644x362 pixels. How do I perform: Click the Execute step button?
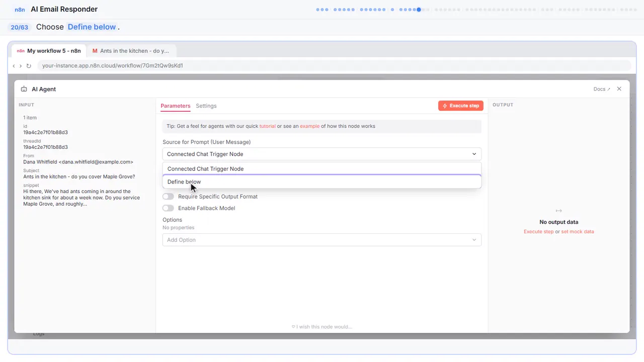pos(461,106)
